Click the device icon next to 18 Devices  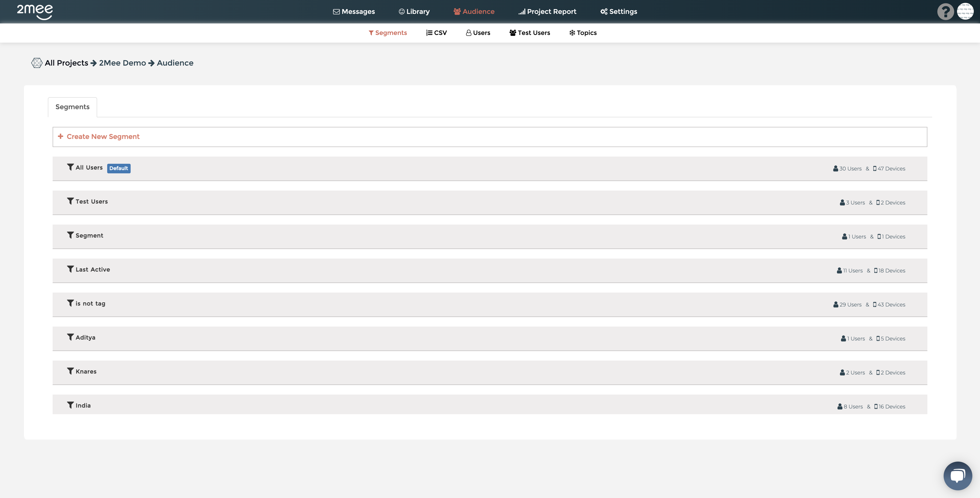[x=876, y=271]
